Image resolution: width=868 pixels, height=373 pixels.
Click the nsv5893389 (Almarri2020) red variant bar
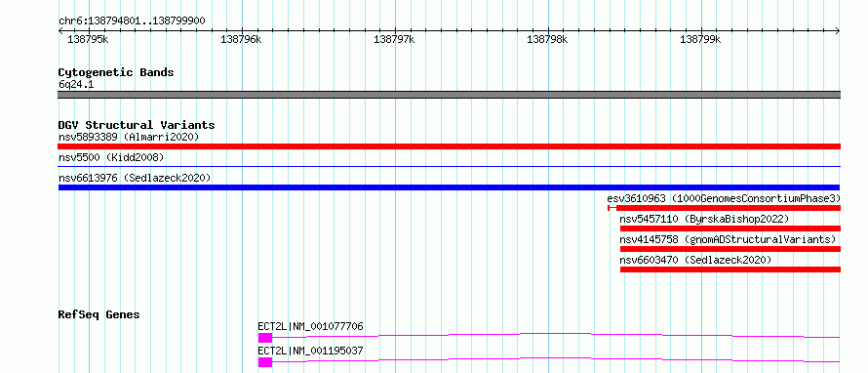[449, 146]
